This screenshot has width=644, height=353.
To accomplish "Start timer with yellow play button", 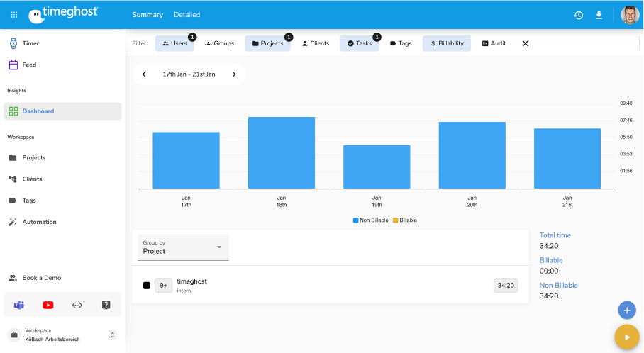I will click(x=626, y=337).
